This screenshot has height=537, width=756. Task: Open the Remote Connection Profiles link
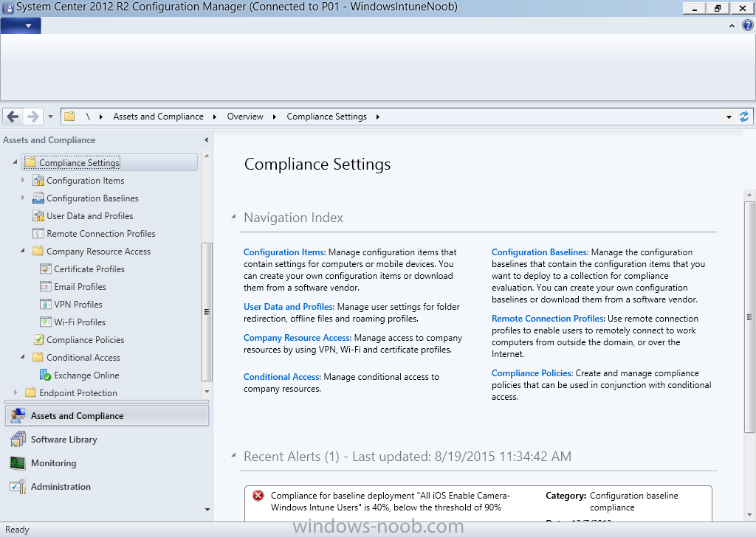(548, 319)
